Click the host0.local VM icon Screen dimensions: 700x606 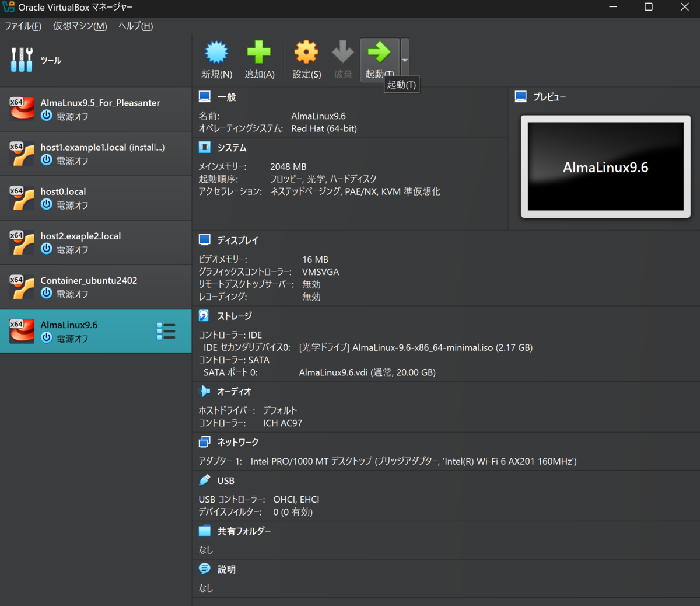[22, 197]
